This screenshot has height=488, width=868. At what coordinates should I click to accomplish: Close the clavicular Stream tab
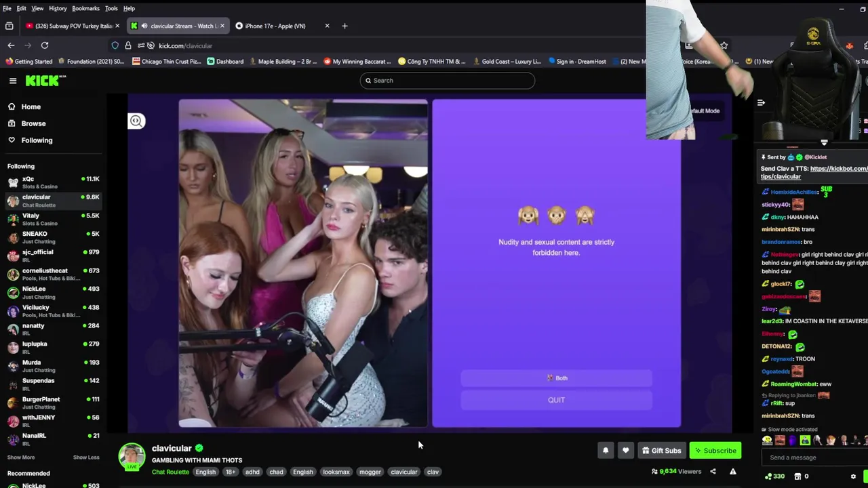pyautogui.click(x=222, y=26)
